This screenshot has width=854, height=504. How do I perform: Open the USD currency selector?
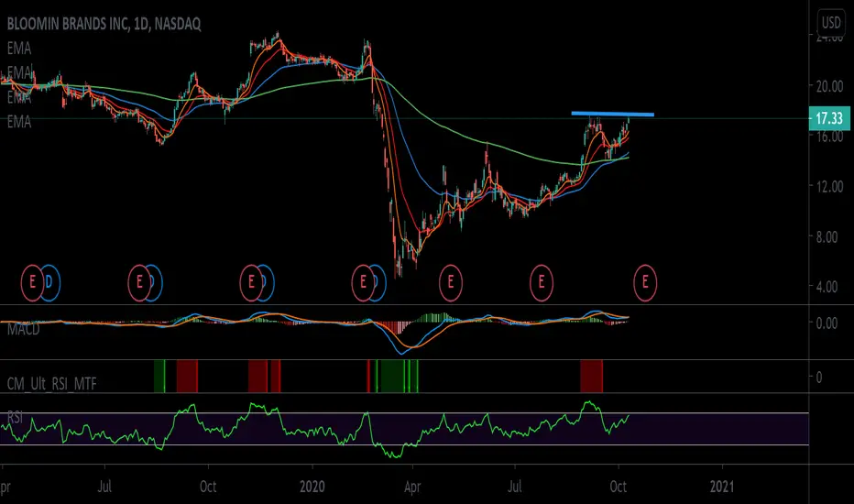click(831, 22)
